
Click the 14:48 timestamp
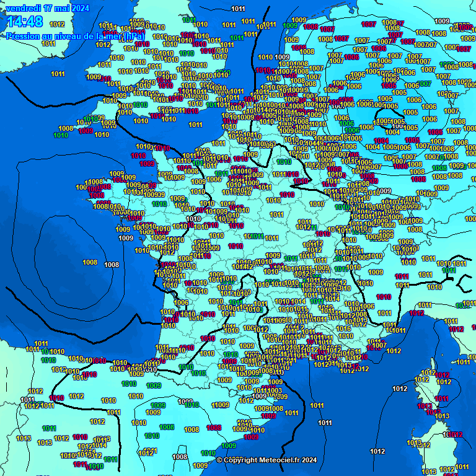25,22
